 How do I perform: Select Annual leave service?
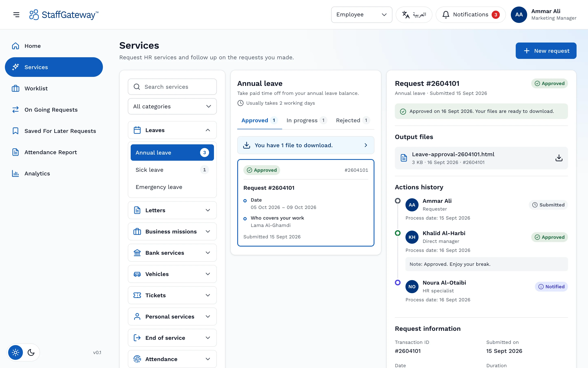[x=172, y=152]
